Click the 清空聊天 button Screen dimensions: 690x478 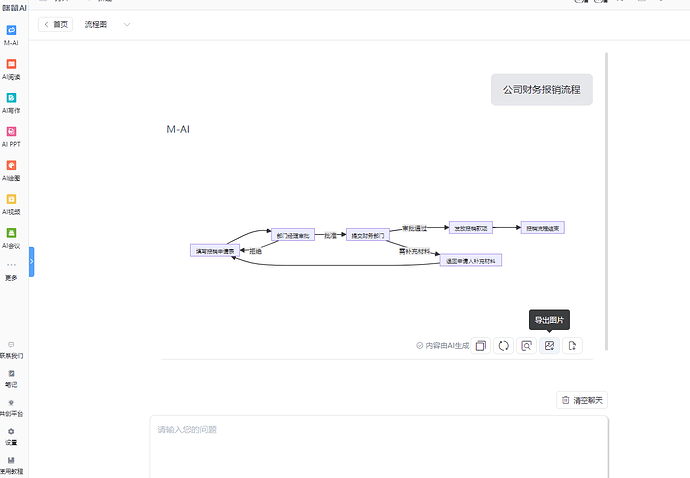point(581,400)
